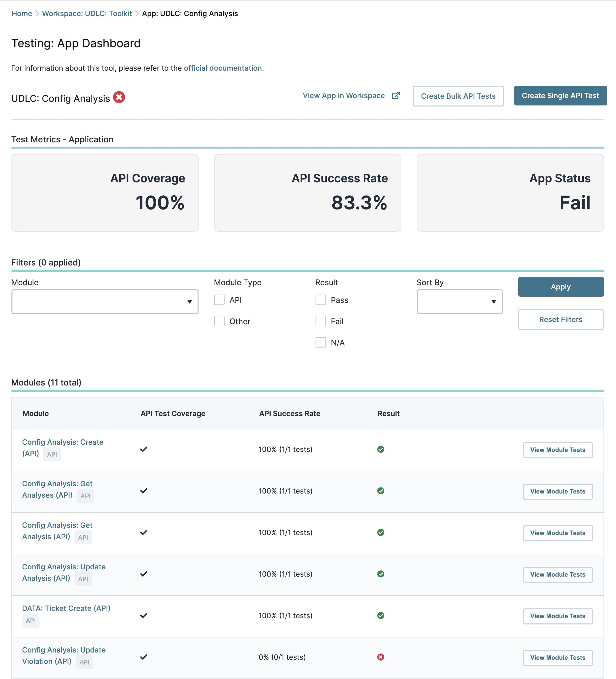Screen dimensions: 616x679
Task: Toggle the Other module type checkbox
Action: [x=219, y=321]
